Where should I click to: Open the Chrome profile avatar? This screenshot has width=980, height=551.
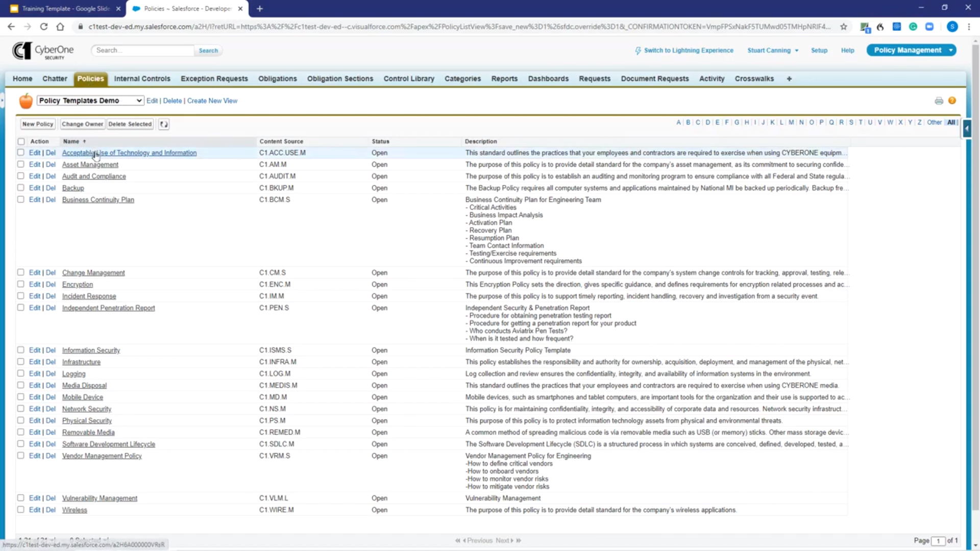pyautogui.click(x=952, y=27)
